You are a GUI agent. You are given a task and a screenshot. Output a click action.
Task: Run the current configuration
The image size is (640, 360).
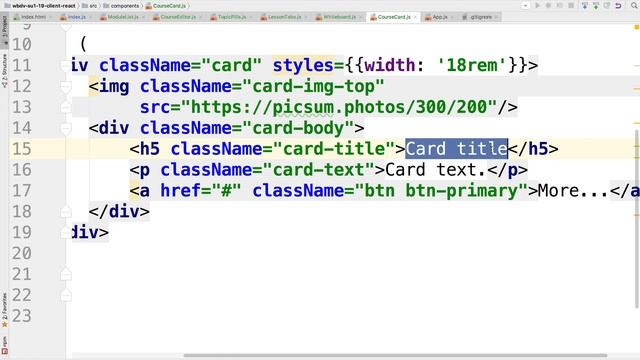click(538, 6)
